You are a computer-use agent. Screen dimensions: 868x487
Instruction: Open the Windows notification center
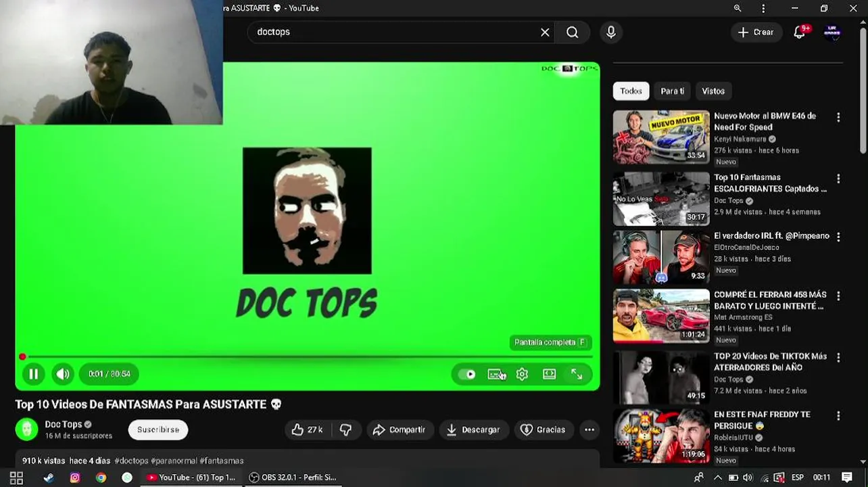(x=847, y=478)
